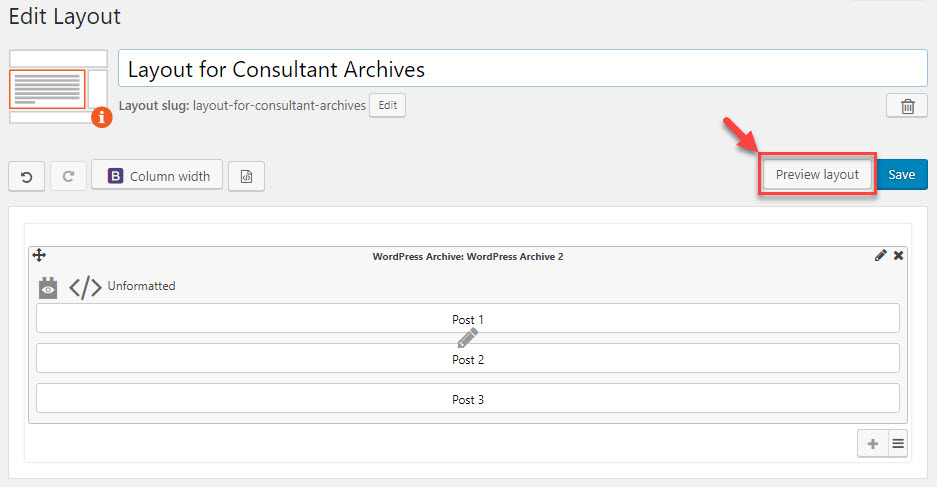Select the Post 1 placeholder row
937x487 pixels.
click(468, 318)
